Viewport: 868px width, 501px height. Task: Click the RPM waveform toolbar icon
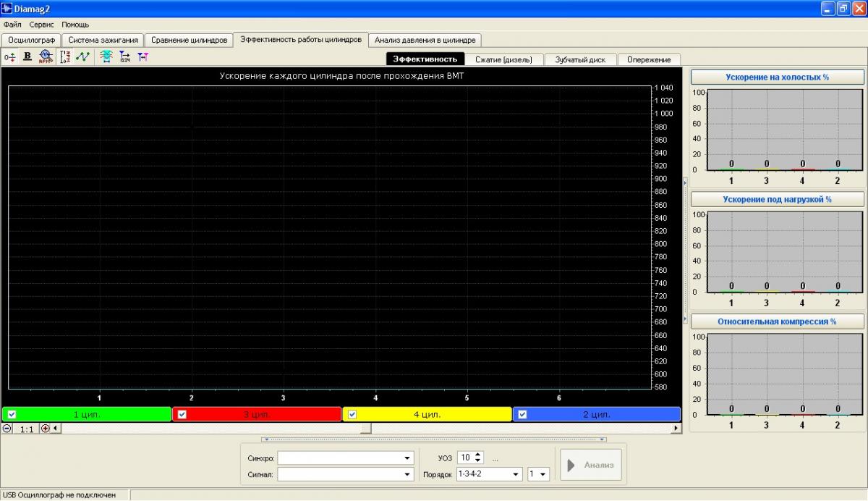46,56
